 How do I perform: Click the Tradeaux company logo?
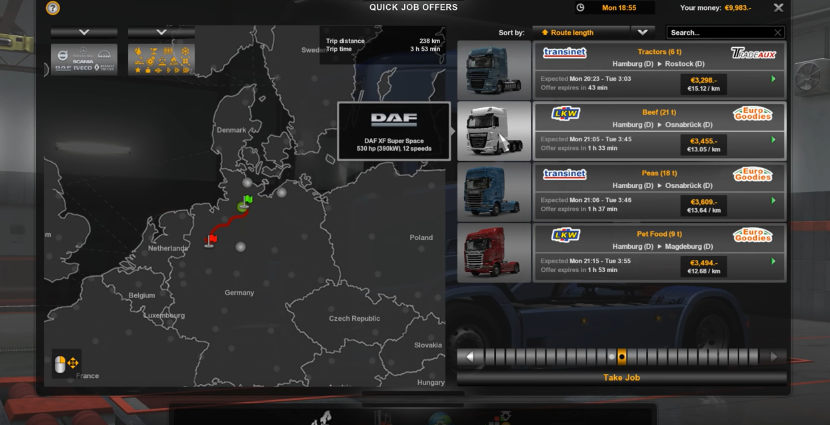pyautogui.click(x=752, y=53)
